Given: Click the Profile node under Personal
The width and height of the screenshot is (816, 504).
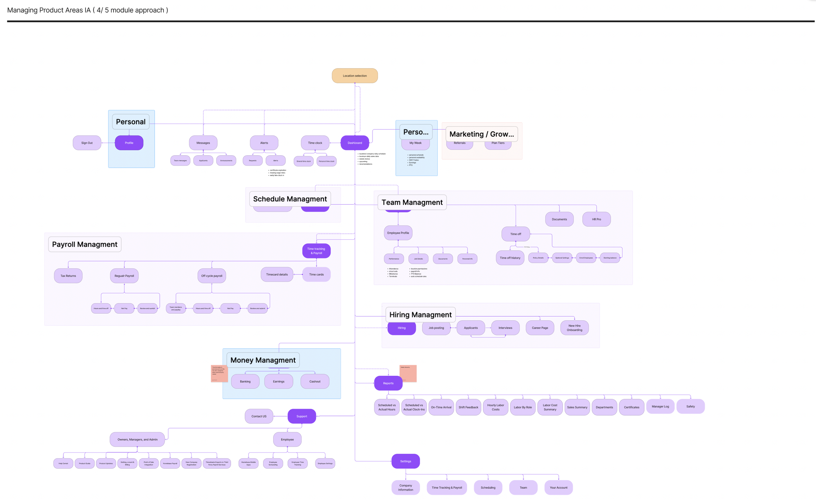Looking at the screenshot, I should tap(129, 143).
